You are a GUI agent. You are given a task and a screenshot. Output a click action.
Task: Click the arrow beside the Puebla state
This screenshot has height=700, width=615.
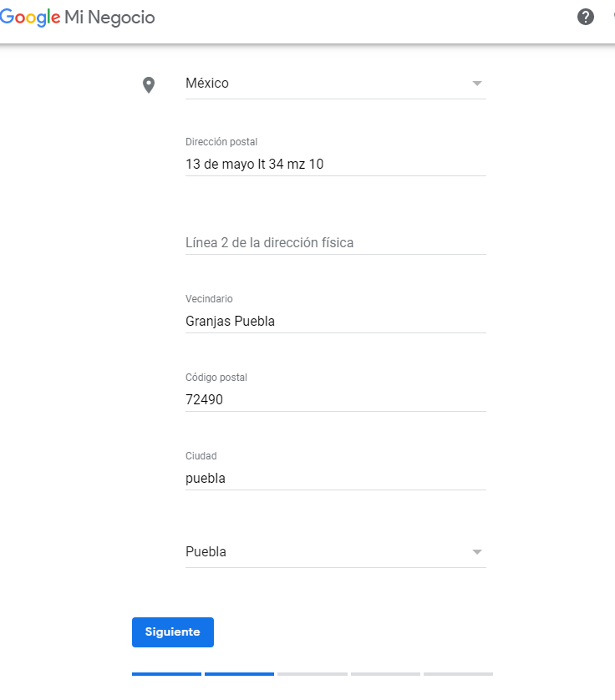(477, 552)
